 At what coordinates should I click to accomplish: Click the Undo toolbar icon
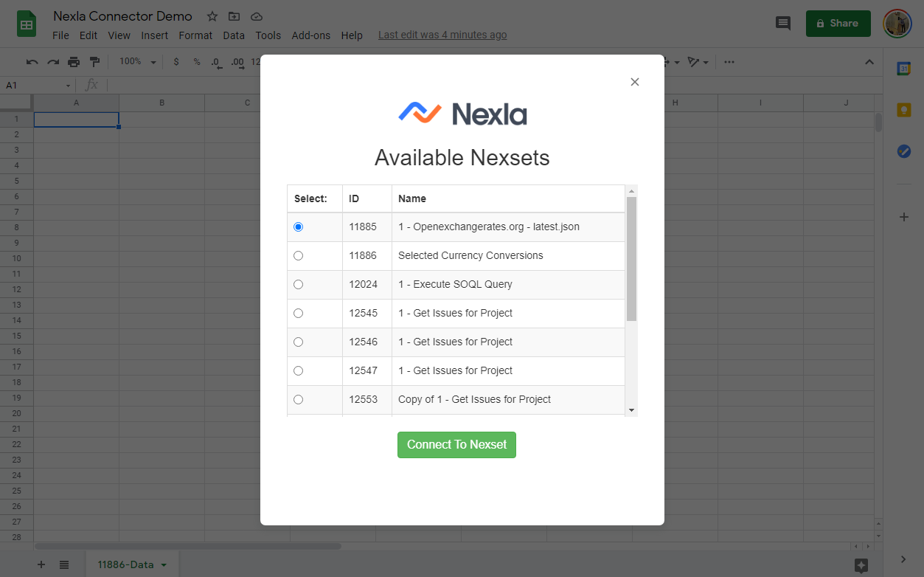(x=32, y=62)
